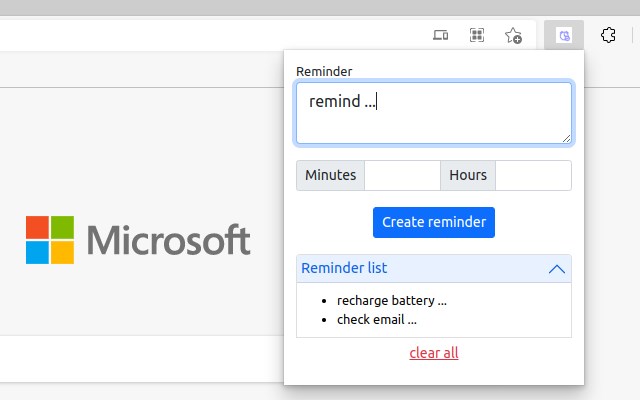Click the Create reminder button
640x400 pixels.
434,222
